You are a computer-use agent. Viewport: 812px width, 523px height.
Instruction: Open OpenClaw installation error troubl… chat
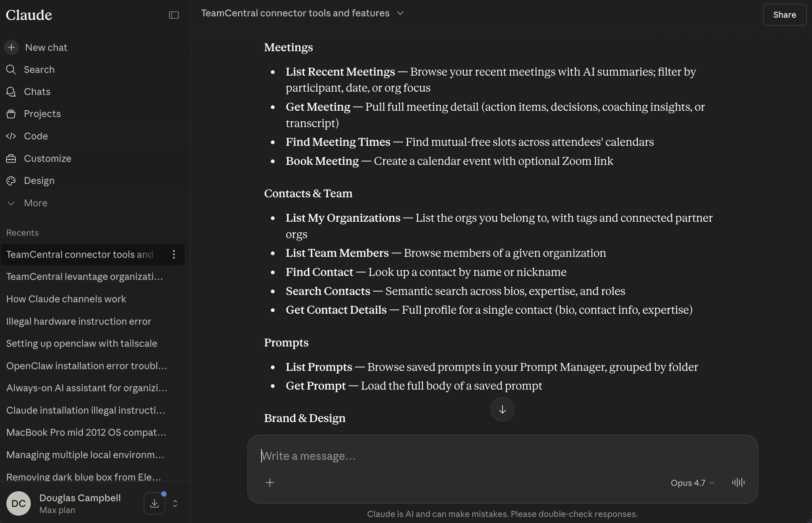coord(92,366)
